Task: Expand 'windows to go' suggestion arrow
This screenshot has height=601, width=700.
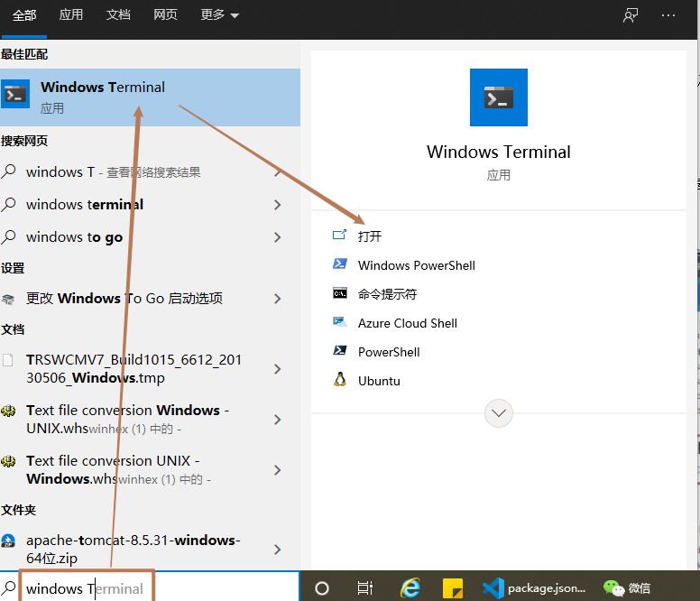Action: (278, 237)
